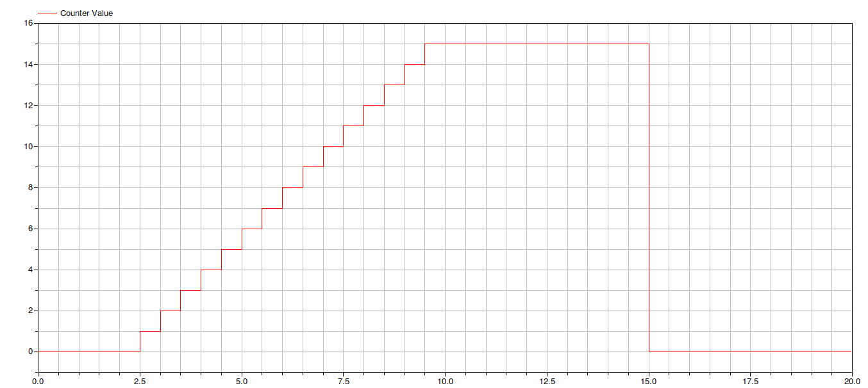The height and width of the screenshot is (388, 868).
Task: Click the y-axis tick label 12
Action: click(28, 106)
